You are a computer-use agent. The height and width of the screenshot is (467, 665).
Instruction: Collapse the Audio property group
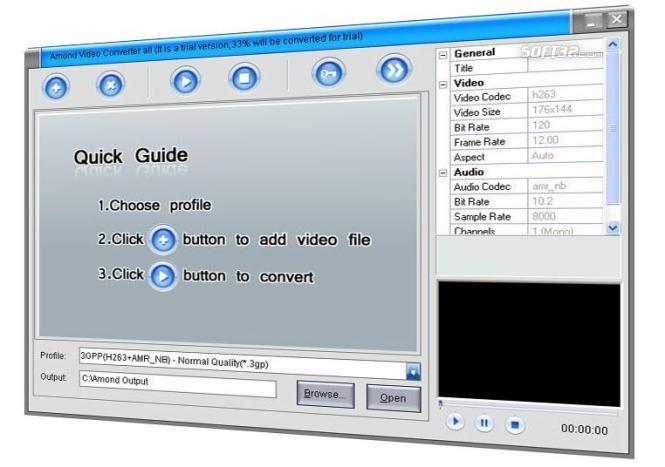443,173
